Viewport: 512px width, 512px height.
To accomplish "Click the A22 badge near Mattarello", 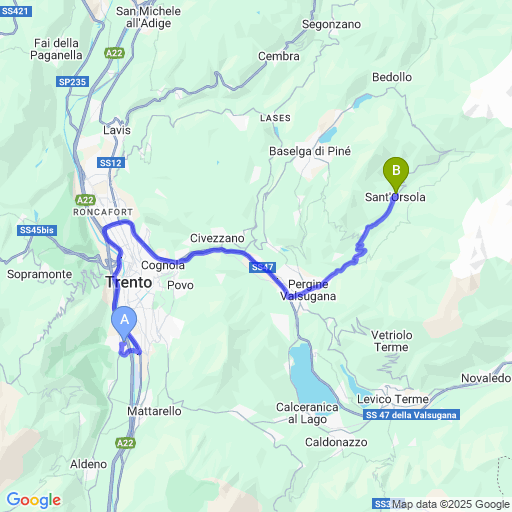I will [x=125, y=443].
